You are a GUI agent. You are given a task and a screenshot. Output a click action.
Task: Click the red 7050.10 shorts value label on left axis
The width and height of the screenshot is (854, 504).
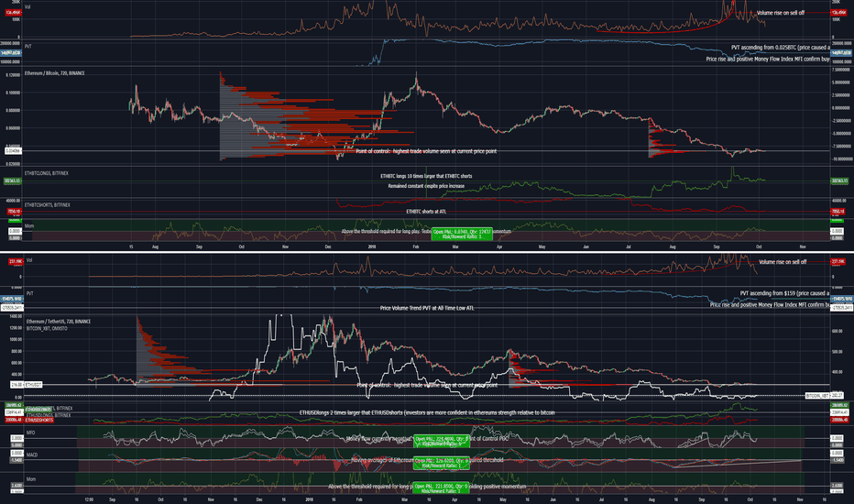(13, 212)
